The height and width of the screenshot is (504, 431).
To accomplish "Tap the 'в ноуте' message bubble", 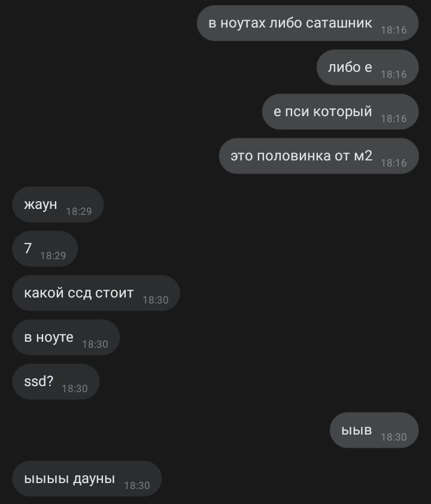I will 66,338.
